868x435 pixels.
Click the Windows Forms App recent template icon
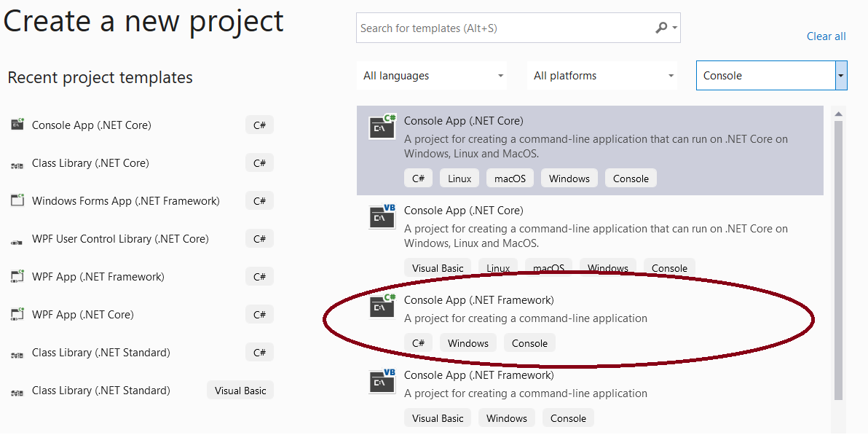pos(17,200)
